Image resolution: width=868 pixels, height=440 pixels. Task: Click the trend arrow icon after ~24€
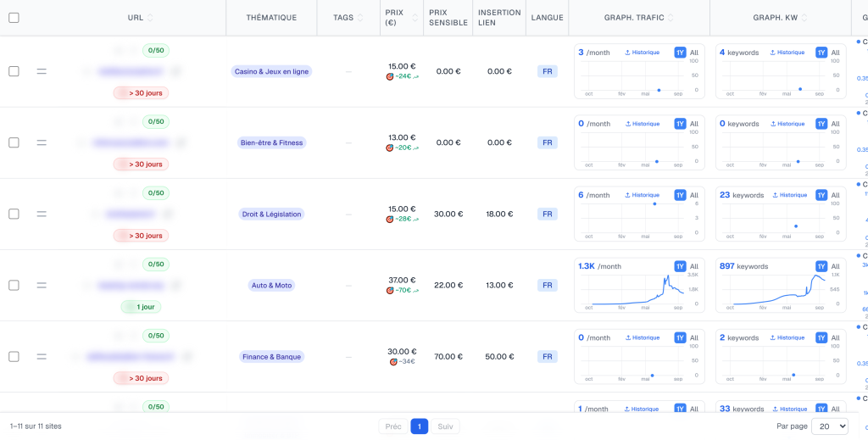pyautogui.click(x=415, y=77)
